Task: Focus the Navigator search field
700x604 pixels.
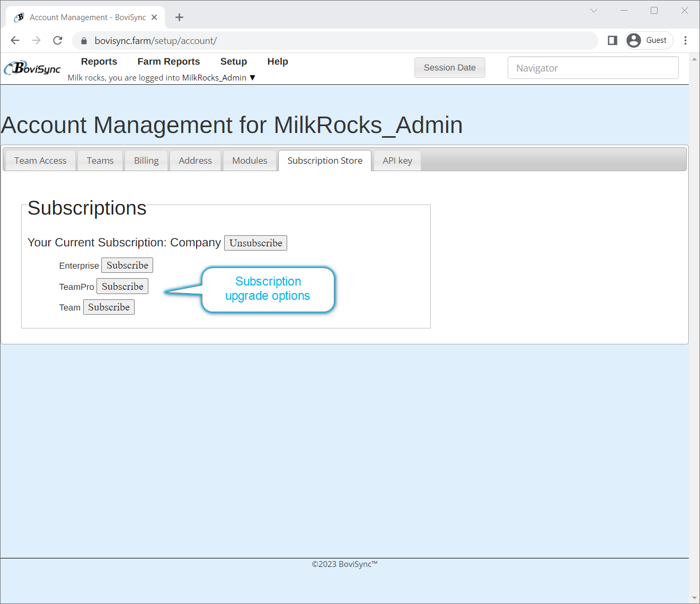Action: point(593,68)
